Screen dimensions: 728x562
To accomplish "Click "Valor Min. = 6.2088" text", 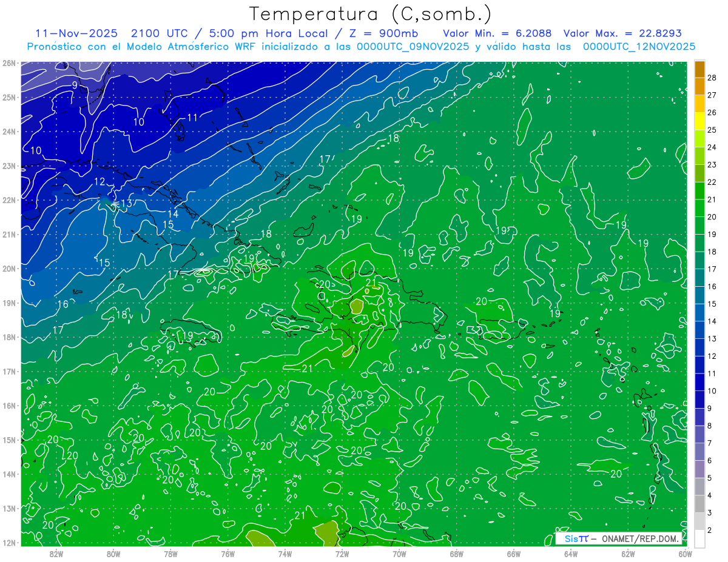I will (x=497, y=33).
